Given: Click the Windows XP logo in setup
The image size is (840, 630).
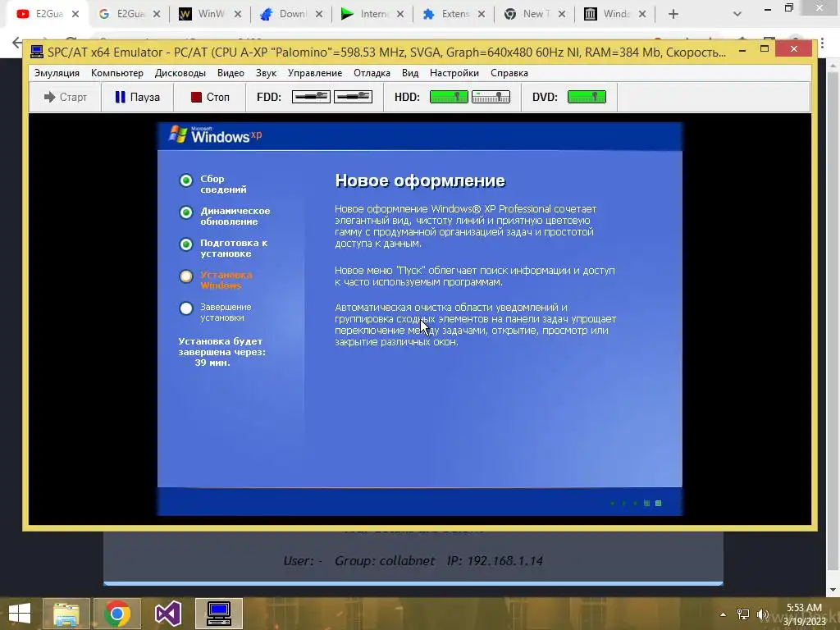Looking at the screenshot, I should click(x=216, y=135).
